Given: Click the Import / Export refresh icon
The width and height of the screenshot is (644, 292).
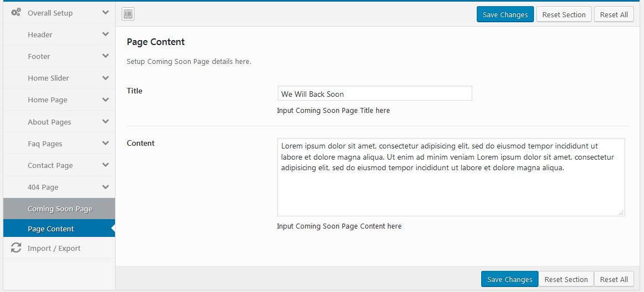Looking at the screenshot, I should click(16, 248).
